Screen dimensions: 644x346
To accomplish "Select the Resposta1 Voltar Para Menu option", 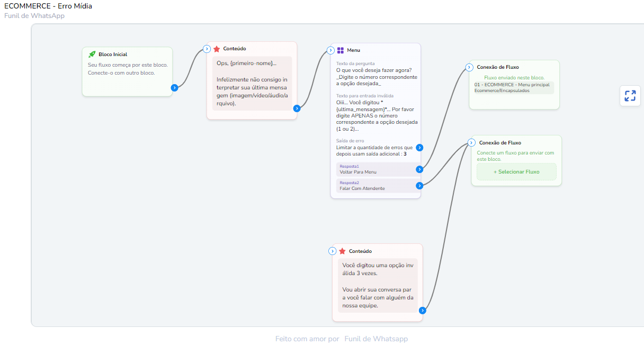I will pyautogui.click(x=377, y=169).
